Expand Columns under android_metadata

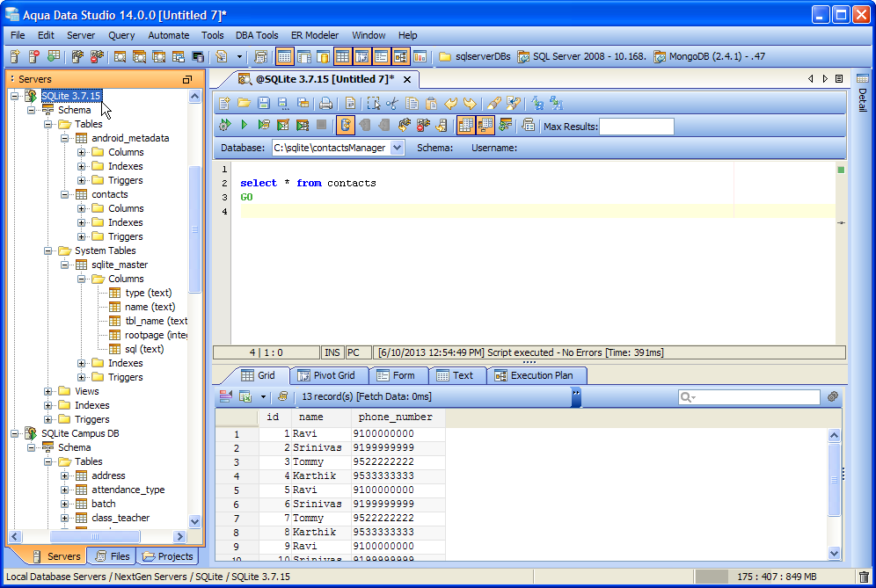click(82, 152)
